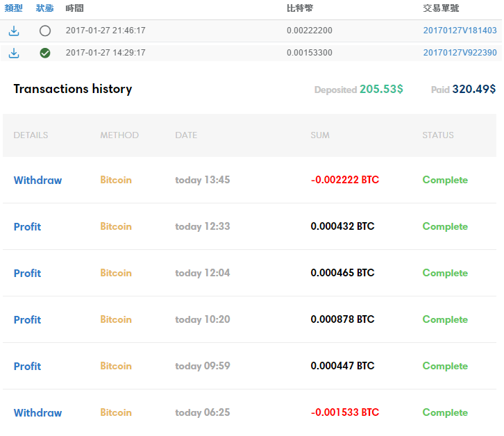Click the Deposited 205.53$ total
Screen dimensions: 504x436
click(x=359, y=89)
